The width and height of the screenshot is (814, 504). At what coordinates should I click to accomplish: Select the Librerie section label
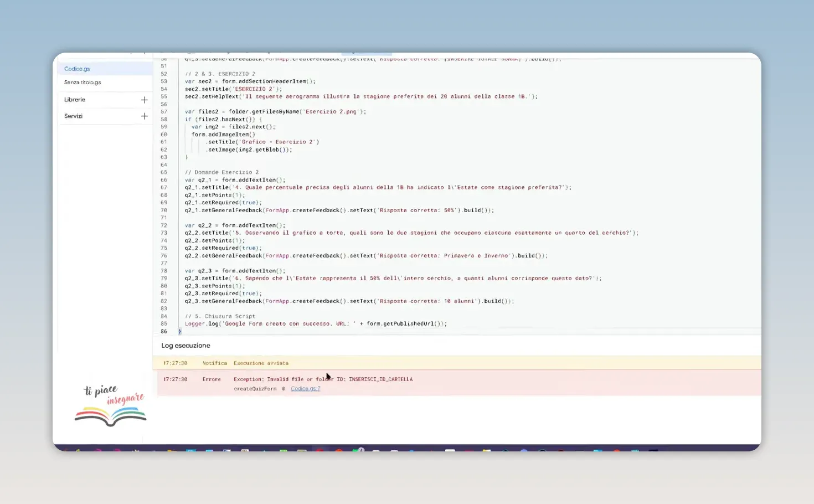[x=75, y=100]
